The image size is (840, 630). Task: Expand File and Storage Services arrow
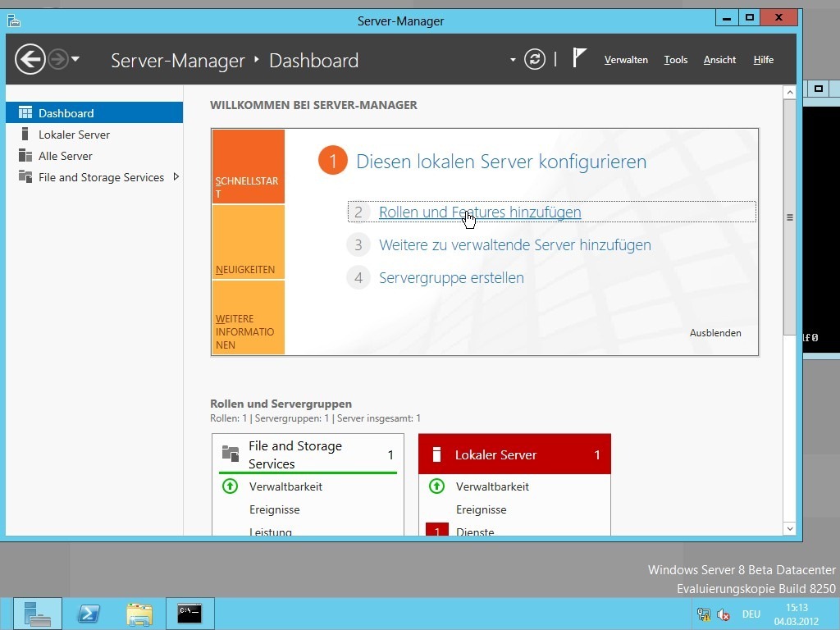(176, 177)
